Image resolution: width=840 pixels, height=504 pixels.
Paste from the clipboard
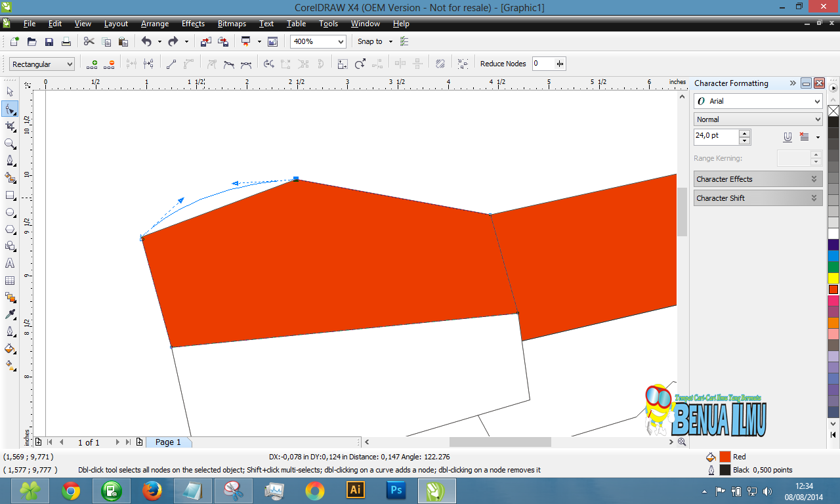pyautogui.click(x=123, y=41)
